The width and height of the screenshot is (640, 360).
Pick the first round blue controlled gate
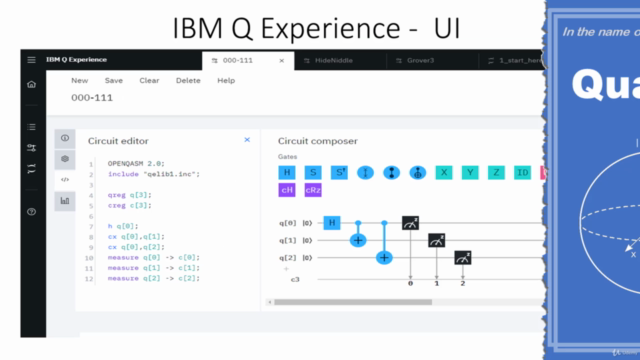[365, 173]
